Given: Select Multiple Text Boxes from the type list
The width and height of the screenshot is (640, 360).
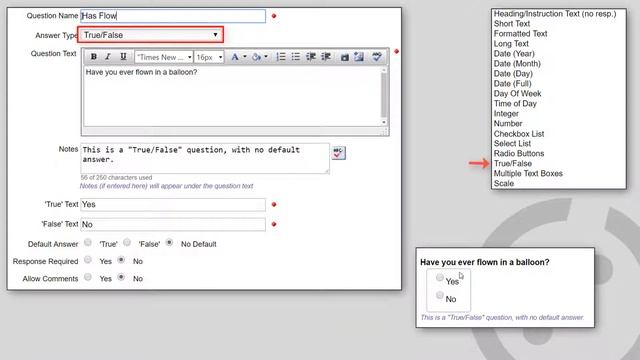Looking at the screenshot, I should 528,173.
